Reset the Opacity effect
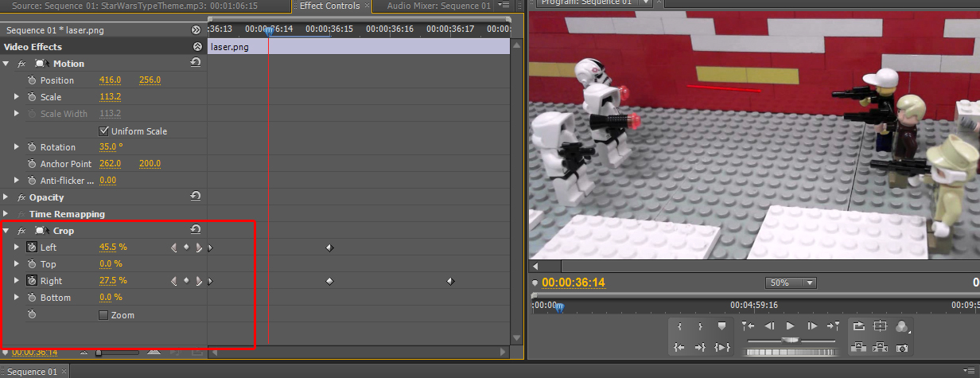This screenshot has width=980, height=378. point(196,196)
